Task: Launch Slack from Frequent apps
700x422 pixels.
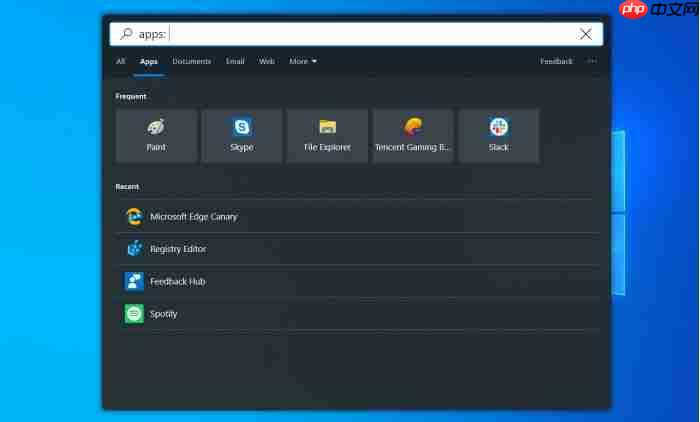Action: tap(499, 136)
